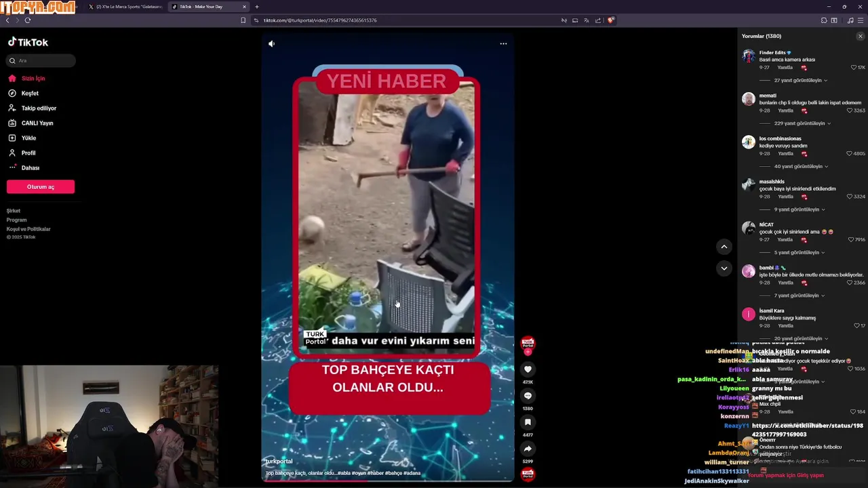Share the video with arrow icon
Viewport: 868px width, 488px height.
tap(528, 449)
